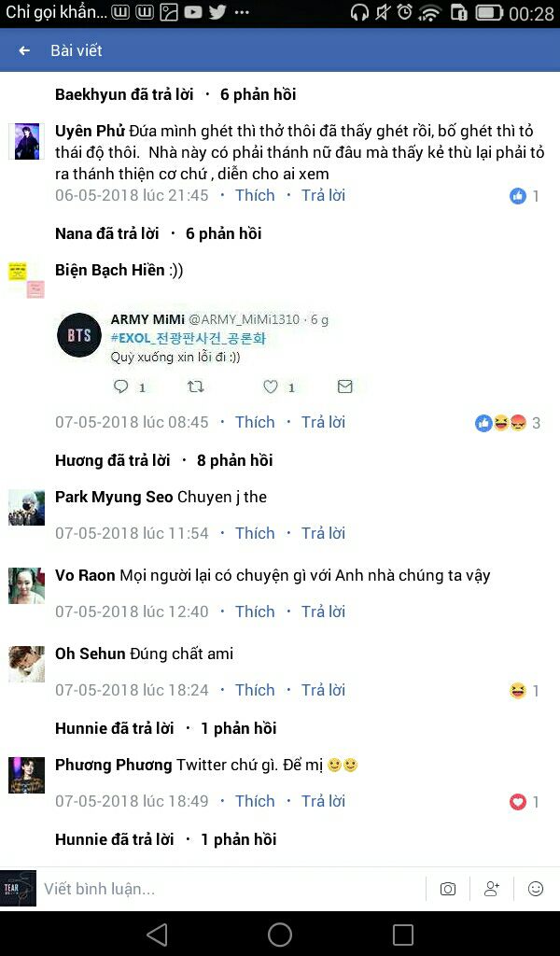
Task: Tap heart icon on embedded tweet
Action: (271, 387)
